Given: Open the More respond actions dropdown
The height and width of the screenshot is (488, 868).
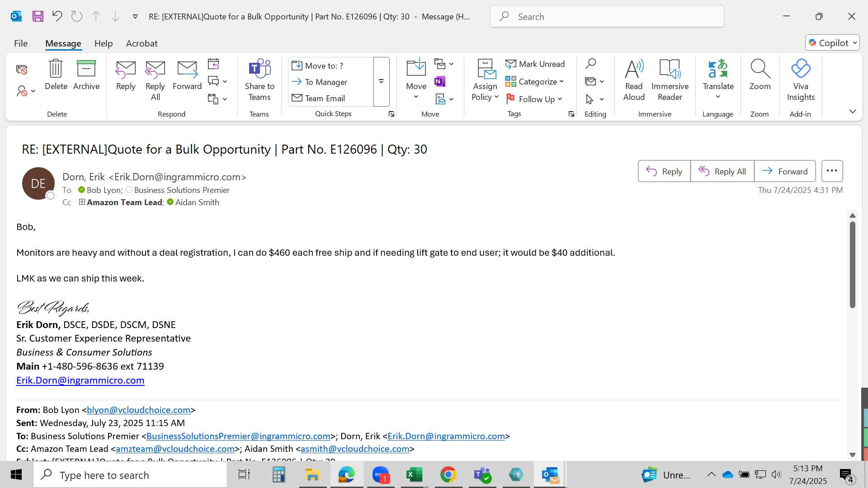Looking at the screenshot, I should 217,99.
